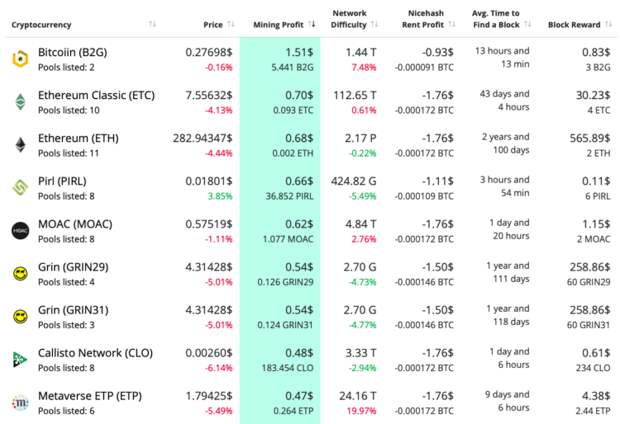Click the black MOAC circle logo
Image resolution: width=620 pixels, height=424 pixels.
click(x=20, y=231)
